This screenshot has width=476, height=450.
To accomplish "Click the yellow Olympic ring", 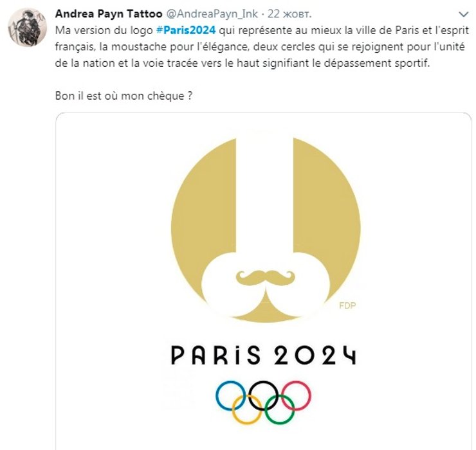I will click(246, 409).
